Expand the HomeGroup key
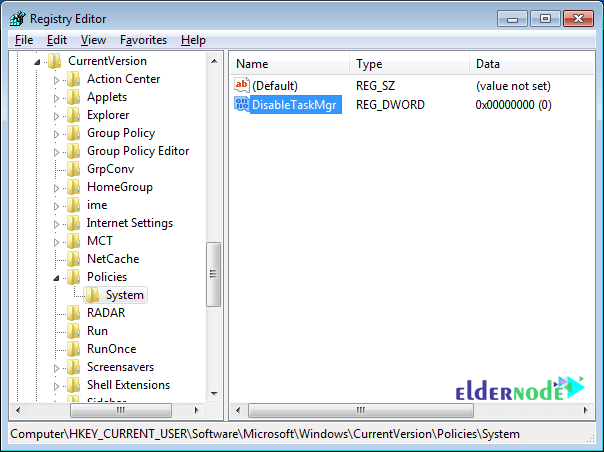The height and width of the screenshot is (452, 604). [56, 188]
